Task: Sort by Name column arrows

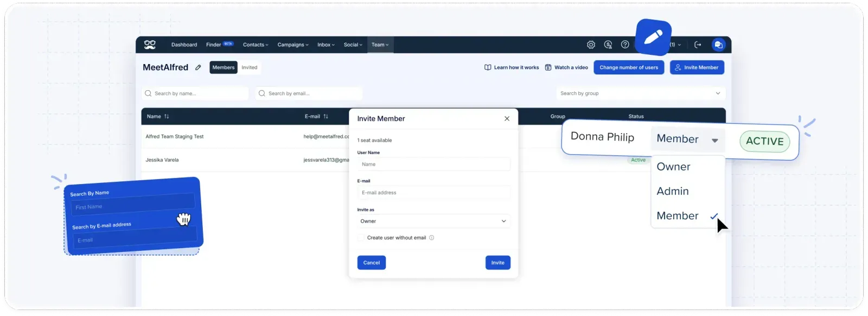Action: coord(167,116)
